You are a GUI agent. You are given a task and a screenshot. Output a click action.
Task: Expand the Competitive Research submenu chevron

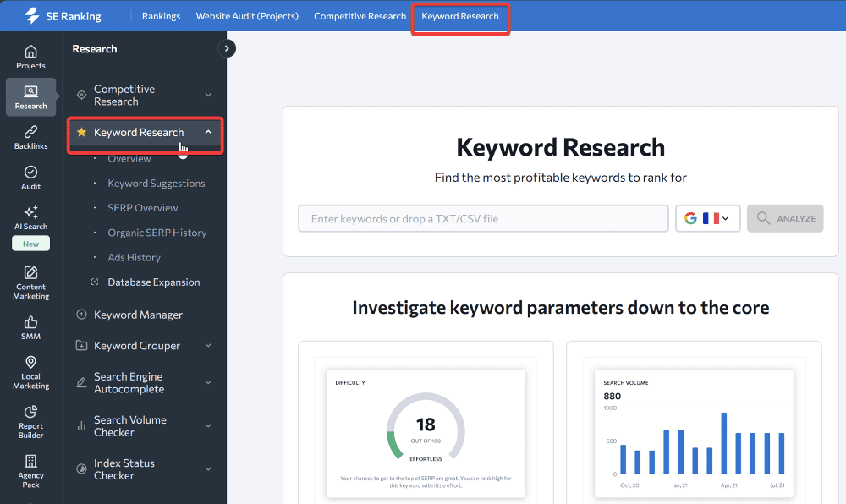[208, 95]
